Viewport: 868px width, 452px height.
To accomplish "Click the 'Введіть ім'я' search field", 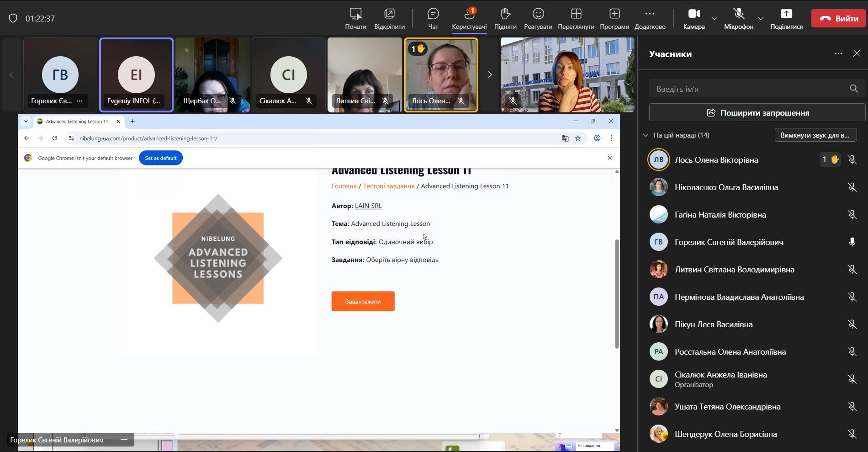I will click(749, 89).
